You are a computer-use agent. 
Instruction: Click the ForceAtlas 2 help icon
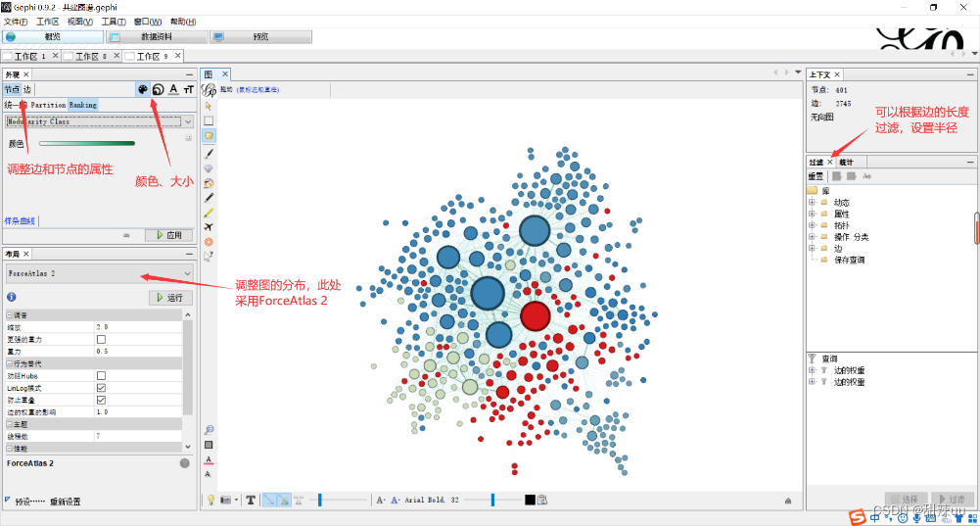click(x=184, y=463)
